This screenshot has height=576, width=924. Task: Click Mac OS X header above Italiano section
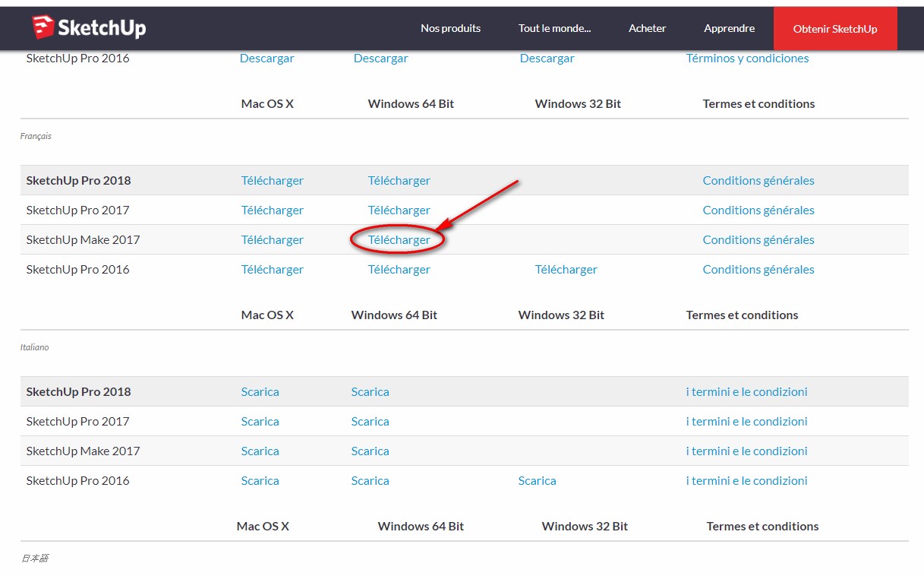pos(267,315)
